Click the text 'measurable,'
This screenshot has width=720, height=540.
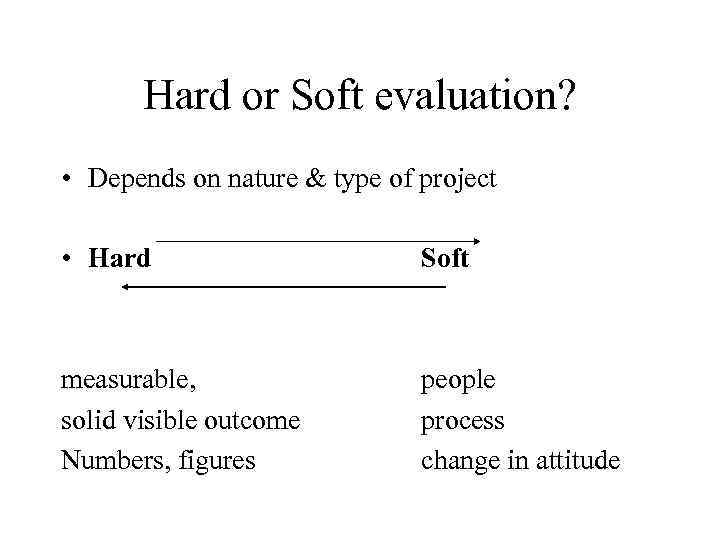pos(129,380)
